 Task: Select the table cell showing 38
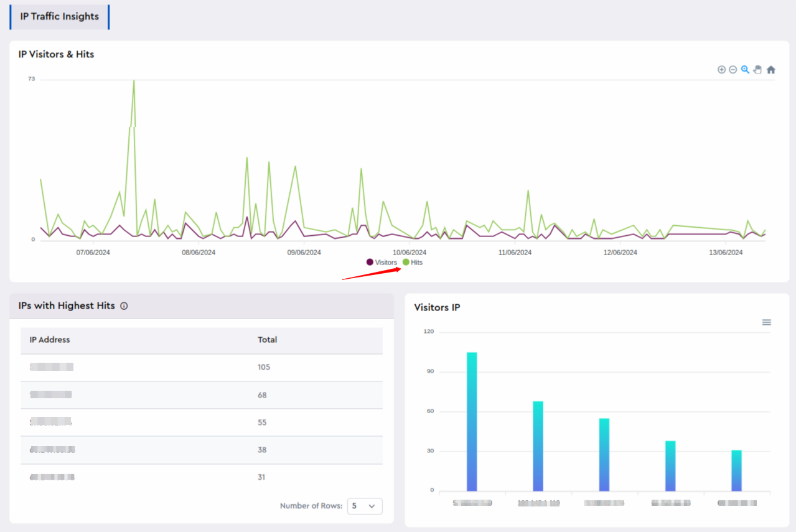coord(262,450)
